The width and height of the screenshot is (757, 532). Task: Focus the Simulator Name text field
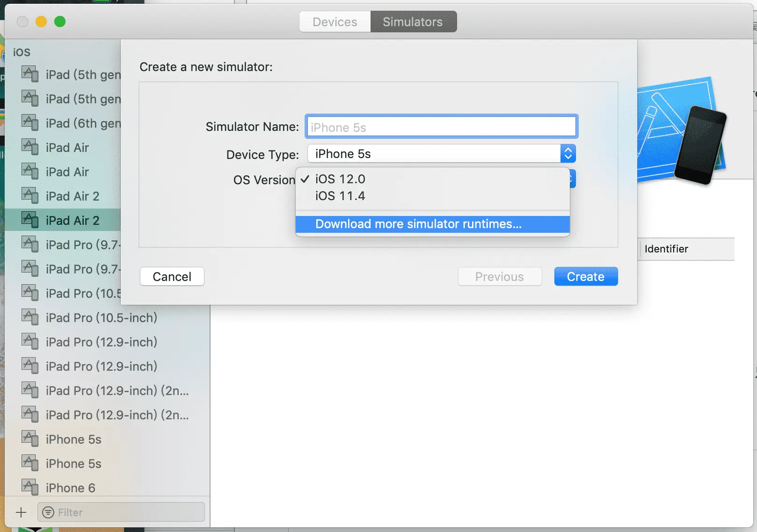441,127
